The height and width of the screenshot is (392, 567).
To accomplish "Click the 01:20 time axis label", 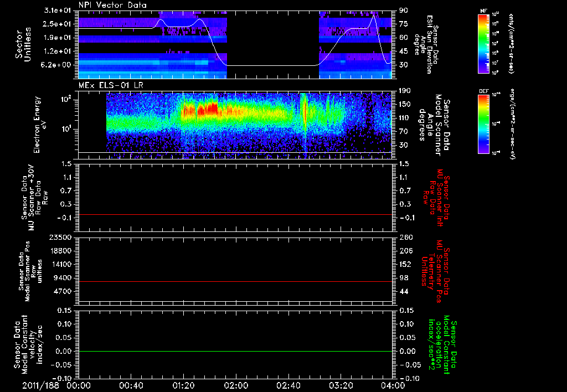I will coord(183,385).
